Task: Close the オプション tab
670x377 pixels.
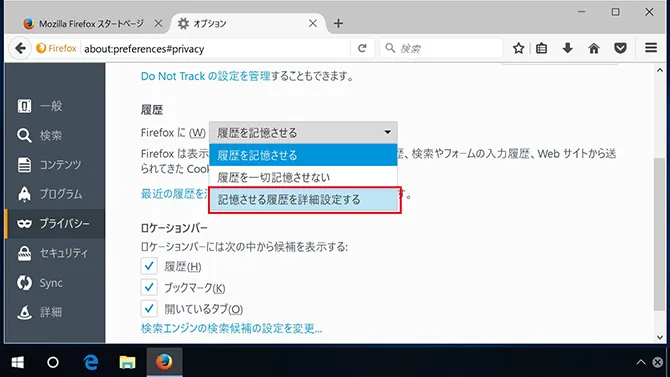Action: (x=313, y=24)
